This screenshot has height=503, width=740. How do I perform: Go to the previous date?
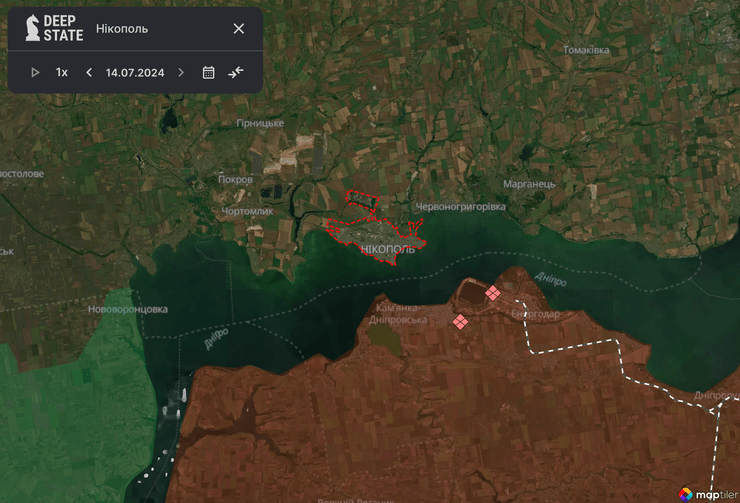[89, 72]
